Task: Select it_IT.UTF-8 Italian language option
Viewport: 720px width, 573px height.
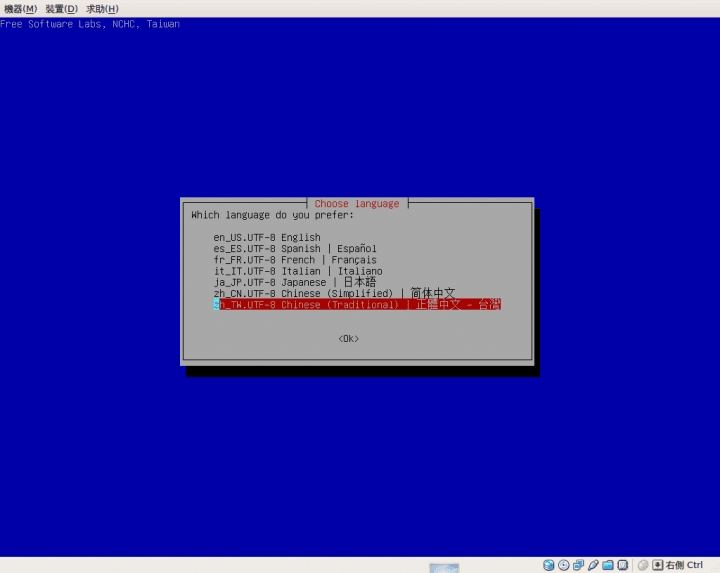Action: click(x=297, y=271)
